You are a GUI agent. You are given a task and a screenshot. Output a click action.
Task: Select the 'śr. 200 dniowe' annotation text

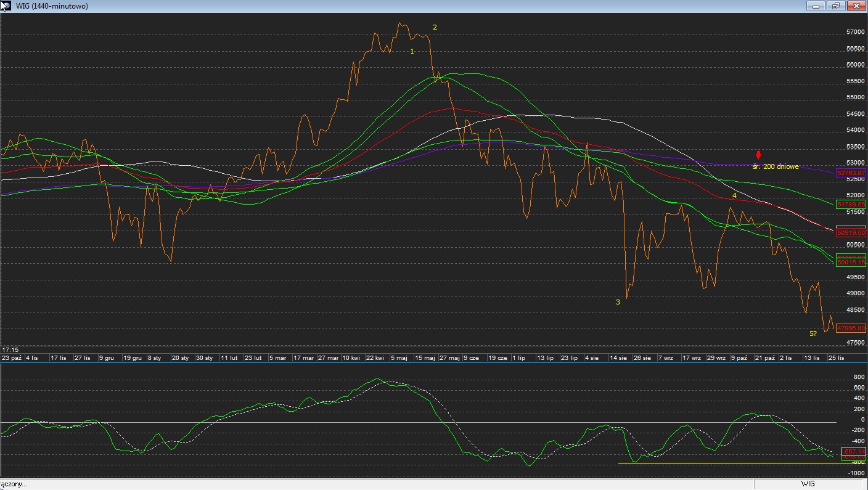click(x=776, y=166)
